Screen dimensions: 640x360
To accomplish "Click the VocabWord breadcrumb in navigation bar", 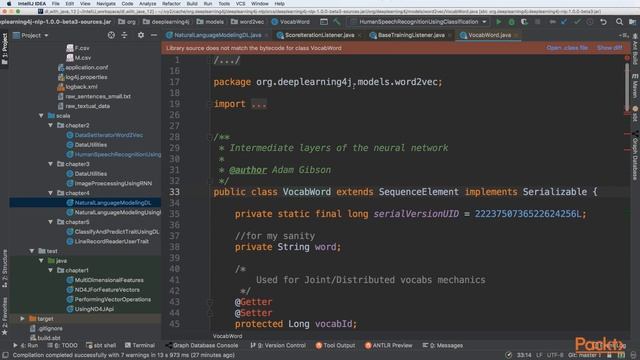I will tap(291, 22).
